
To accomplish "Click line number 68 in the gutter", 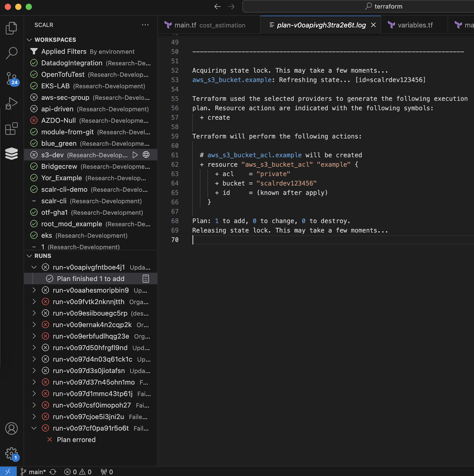I will pyautogui.click(x=175, y=221).
